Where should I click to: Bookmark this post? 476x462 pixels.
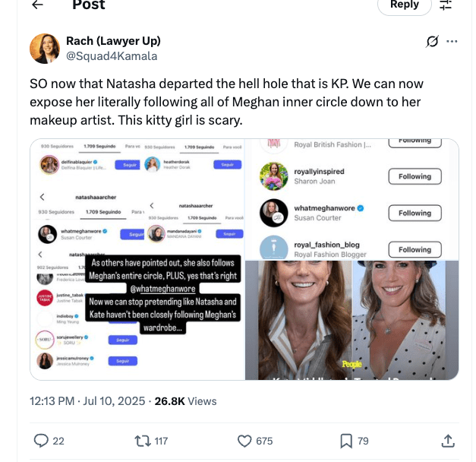click(x=345, y=441)
